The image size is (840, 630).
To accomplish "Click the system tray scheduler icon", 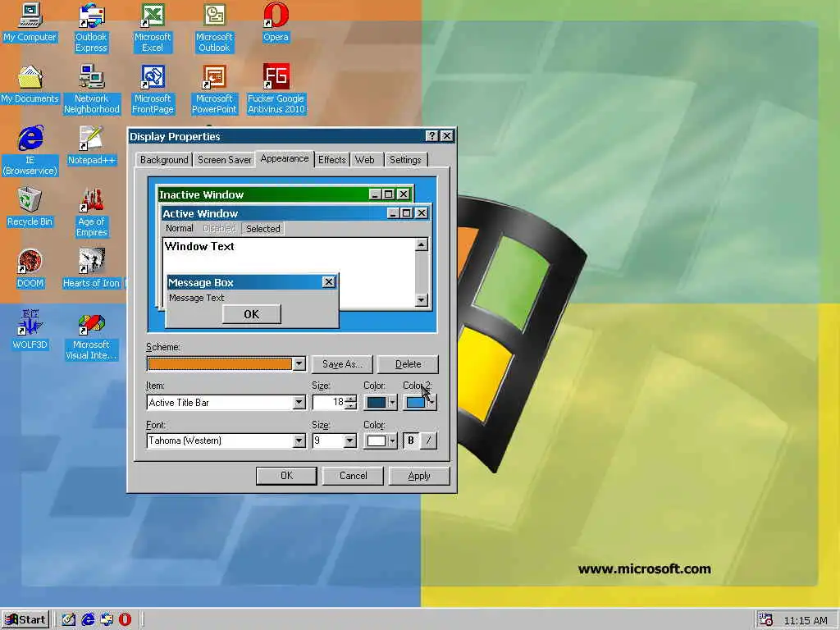I will (x=765, y=620).
